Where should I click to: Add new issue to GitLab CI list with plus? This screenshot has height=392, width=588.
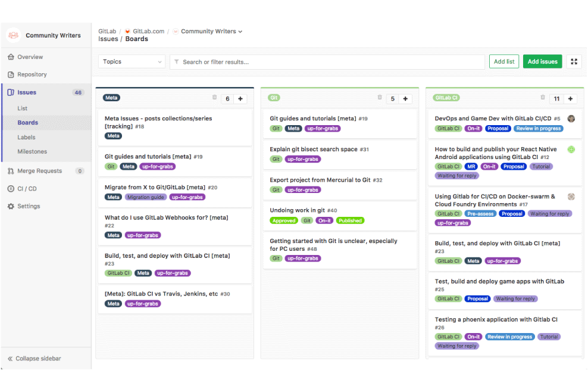click(x=570, y=99)
